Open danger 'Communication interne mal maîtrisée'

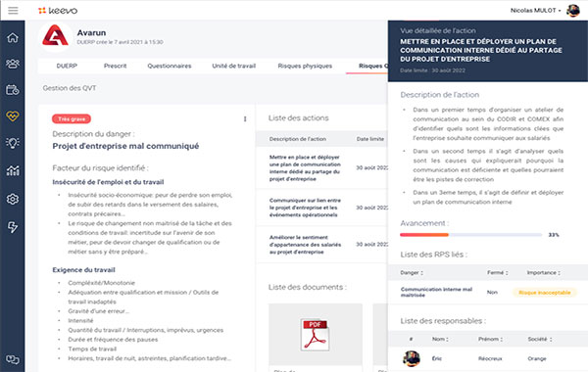coord(436,292)
